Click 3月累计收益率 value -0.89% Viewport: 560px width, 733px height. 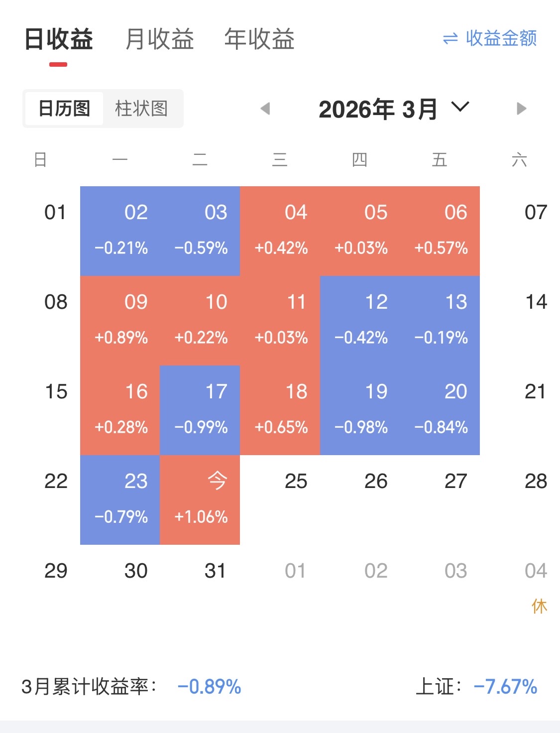point(209,687)
